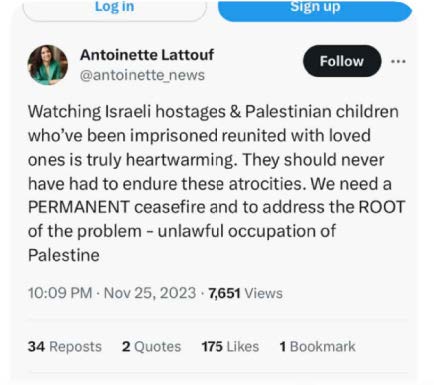Click the word ROOT in the tweet
The image size is (434, 385).
pos(382,207)
